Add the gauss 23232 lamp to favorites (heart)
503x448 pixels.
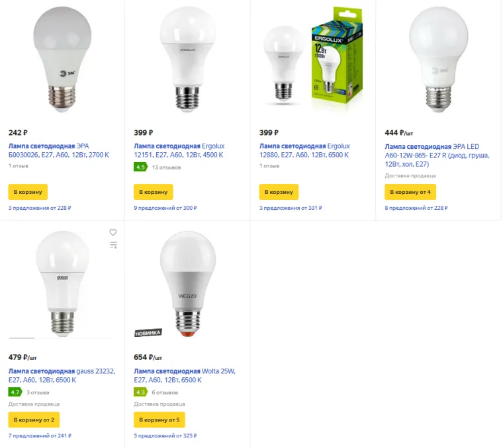(113, 232)
